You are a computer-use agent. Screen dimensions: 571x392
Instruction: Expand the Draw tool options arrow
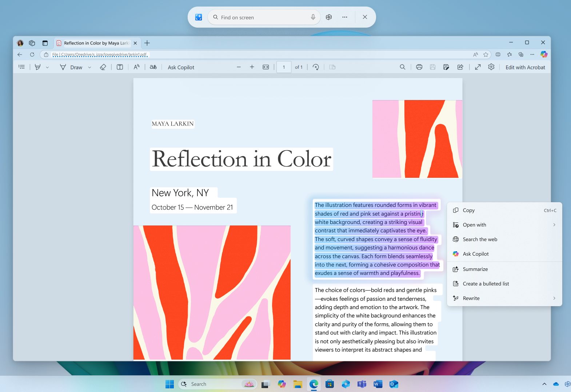pos(89,67)
